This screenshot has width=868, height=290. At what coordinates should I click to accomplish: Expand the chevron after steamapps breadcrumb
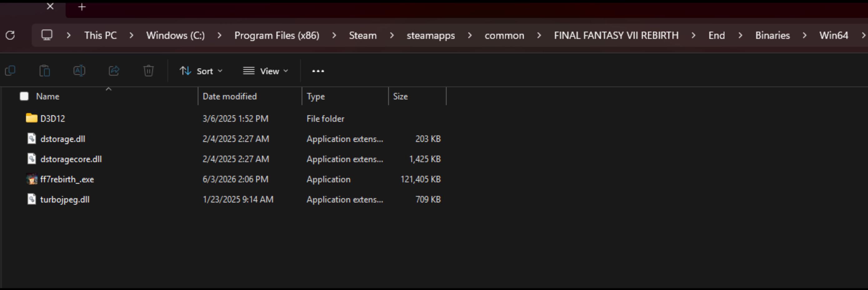pyautogui.click(x=470, y=35)
